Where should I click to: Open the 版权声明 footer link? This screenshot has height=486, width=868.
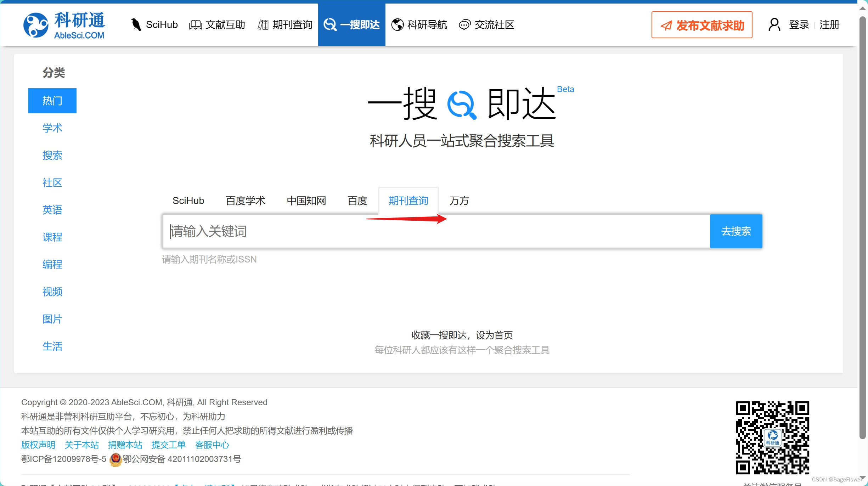38,445
